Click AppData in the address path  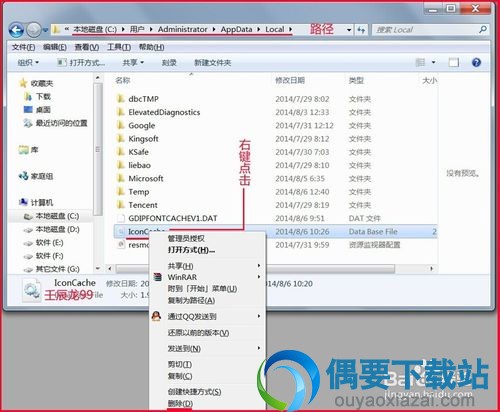point(236,29)
